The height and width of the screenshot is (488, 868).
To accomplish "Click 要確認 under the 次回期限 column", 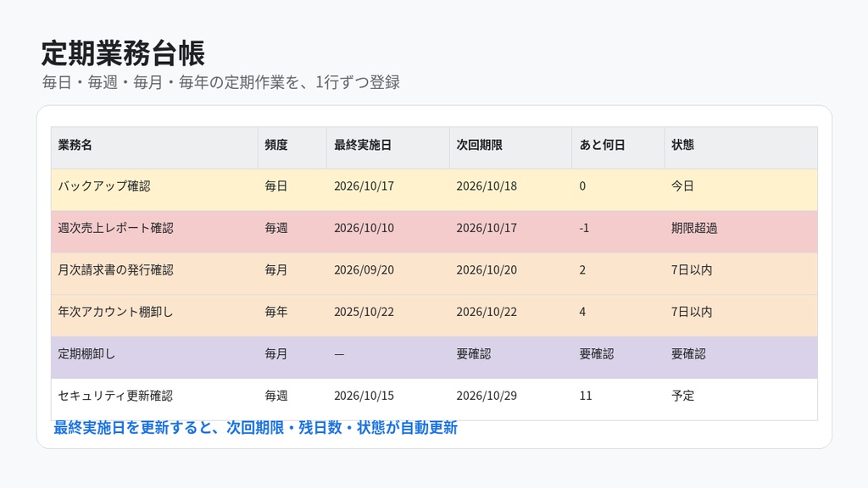I will pos(510,358).
